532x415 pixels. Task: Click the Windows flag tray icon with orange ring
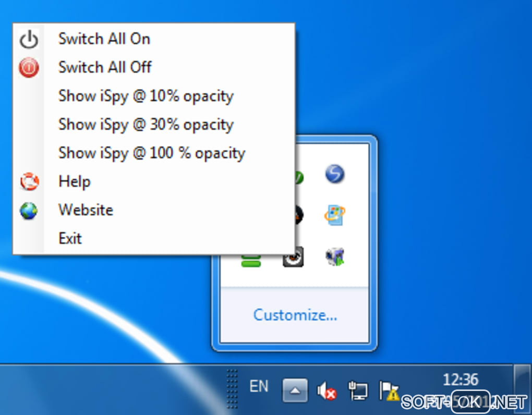coord(334,215)
